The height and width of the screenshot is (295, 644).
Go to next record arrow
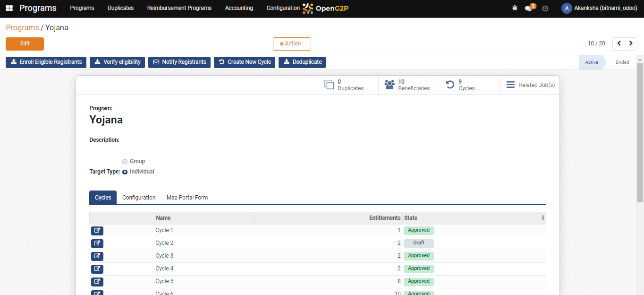[x=631, y=43]
